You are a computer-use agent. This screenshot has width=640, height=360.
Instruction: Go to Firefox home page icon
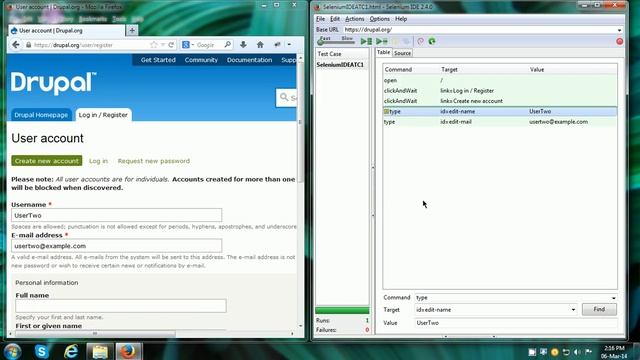pyautogui.click(x=260, y=45)
